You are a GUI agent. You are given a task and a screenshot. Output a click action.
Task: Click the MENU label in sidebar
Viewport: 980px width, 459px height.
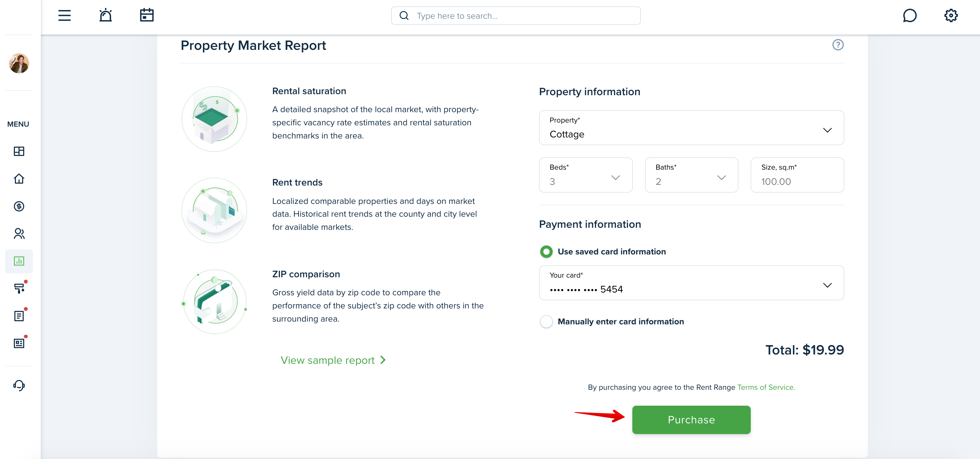coord(18,124)
